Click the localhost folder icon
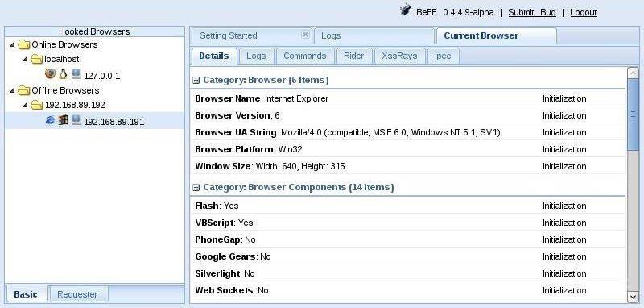Viewport: 644px width, 308px height. coord(37,59)
